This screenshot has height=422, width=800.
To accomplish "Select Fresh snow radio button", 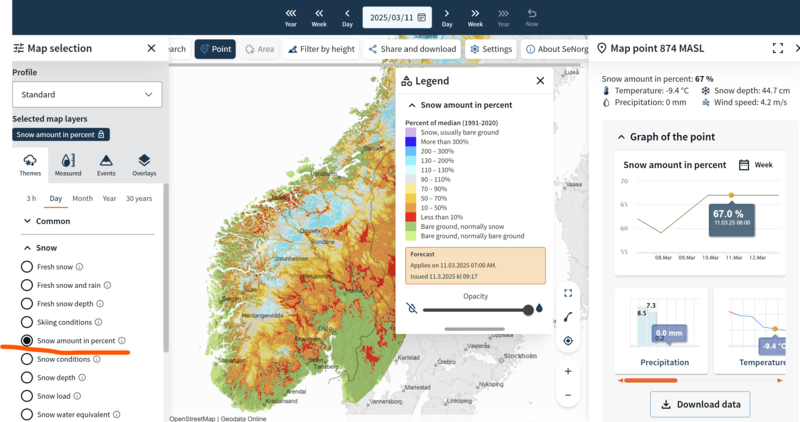I will [x=27, y=267].
